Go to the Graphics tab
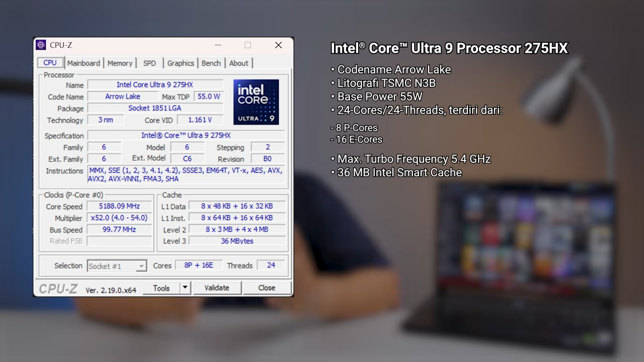644x362 pixels. tap(181, 63)
